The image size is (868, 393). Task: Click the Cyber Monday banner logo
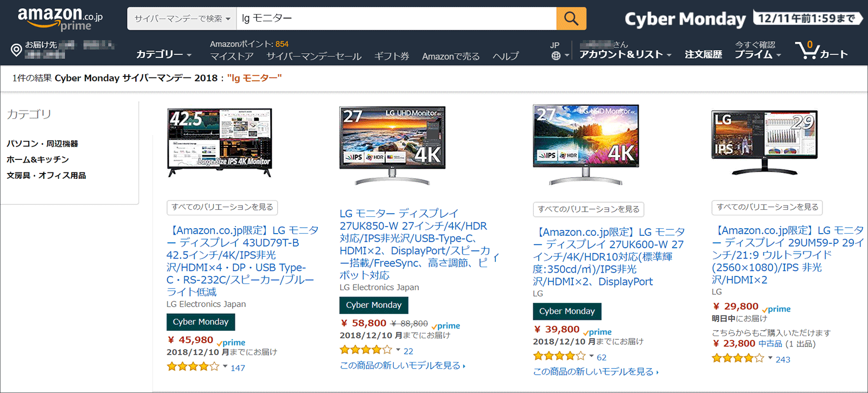685,19
